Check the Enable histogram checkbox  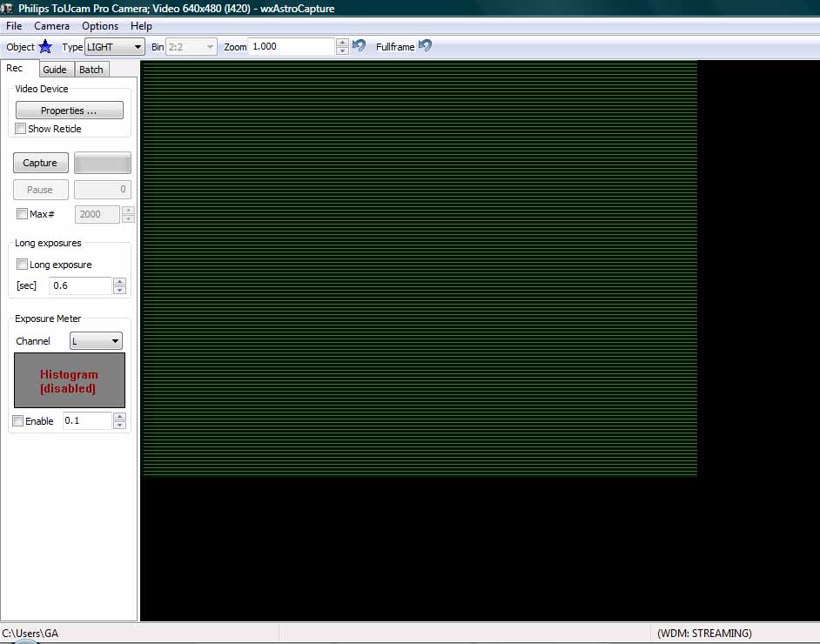click(x=17, y=420)
